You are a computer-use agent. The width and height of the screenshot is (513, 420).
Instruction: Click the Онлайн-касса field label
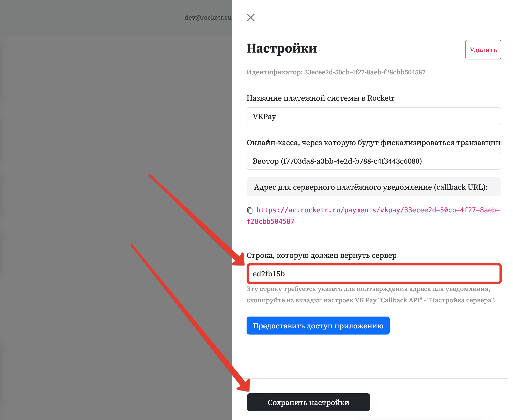point(373,143)
